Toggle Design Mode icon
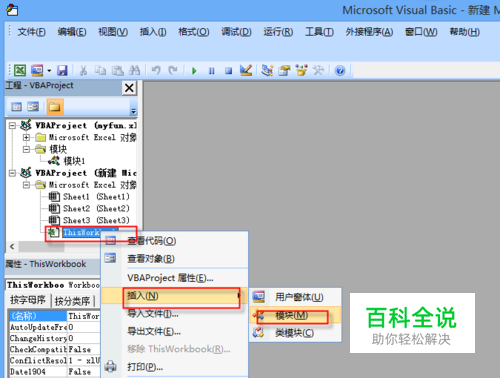 click(x=246, y=70)
